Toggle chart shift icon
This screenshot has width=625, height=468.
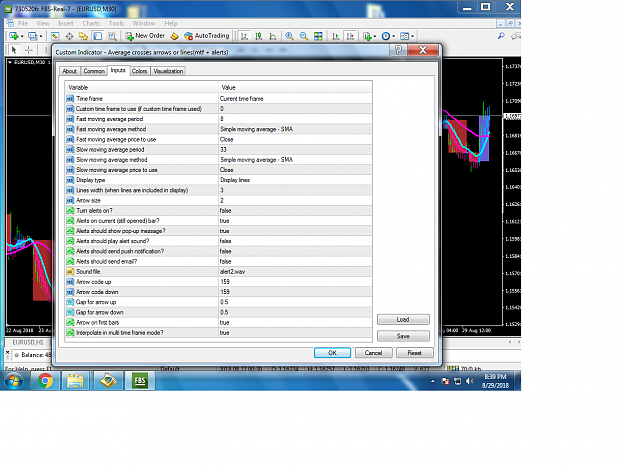tap(350, 36)
